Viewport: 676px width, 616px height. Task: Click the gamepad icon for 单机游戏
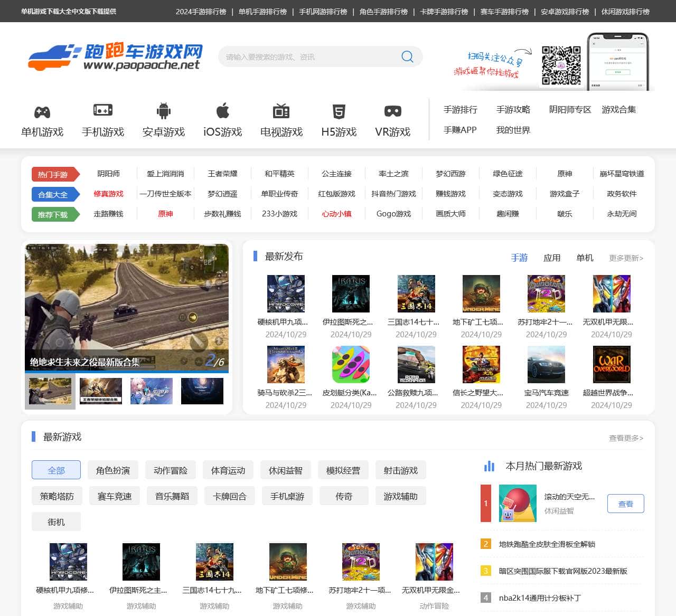coord(42,112)
